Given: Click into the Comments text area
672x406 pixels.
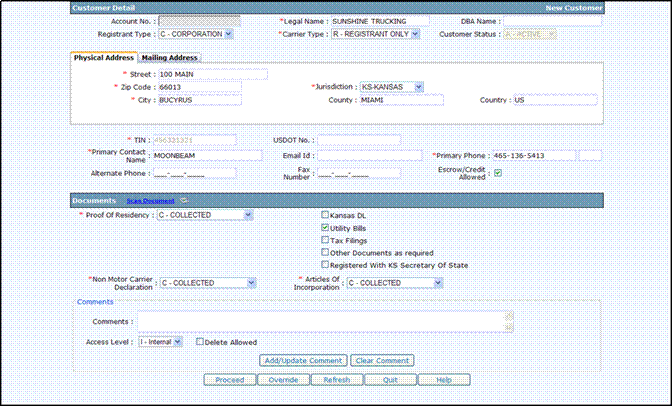Looking at the screenshot, I should pyautogui.click(x=326, y=321).
